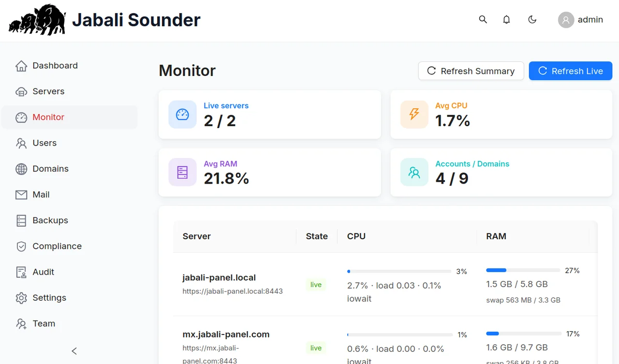619x364 pixels.
Task: Click the Jabali Sounder boar logo
Action: tap(37, 20)
